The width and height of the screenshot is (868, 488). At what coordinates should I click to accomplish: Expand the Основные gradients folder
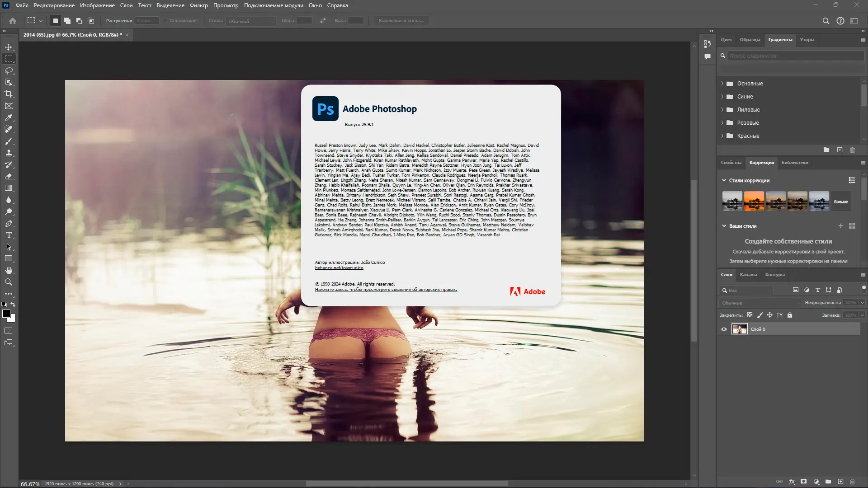point(722,84)
